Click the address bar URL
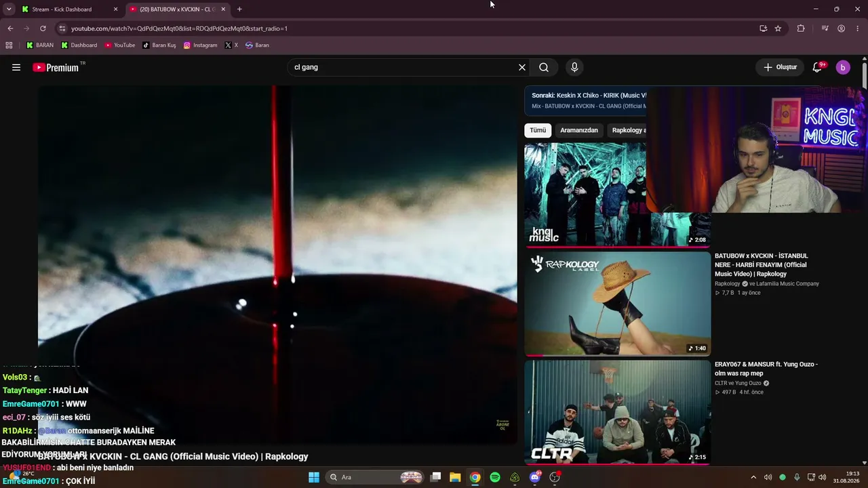This screenshot has width=868, height=488. [x=180, y=28]
